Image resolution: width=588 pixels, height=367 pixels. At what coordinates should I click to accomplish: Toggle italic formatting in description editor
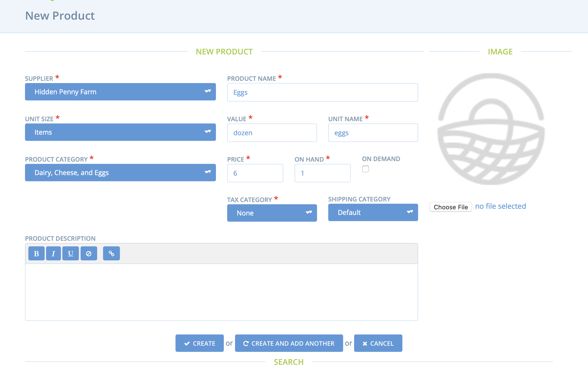click(x=53, y=253)
